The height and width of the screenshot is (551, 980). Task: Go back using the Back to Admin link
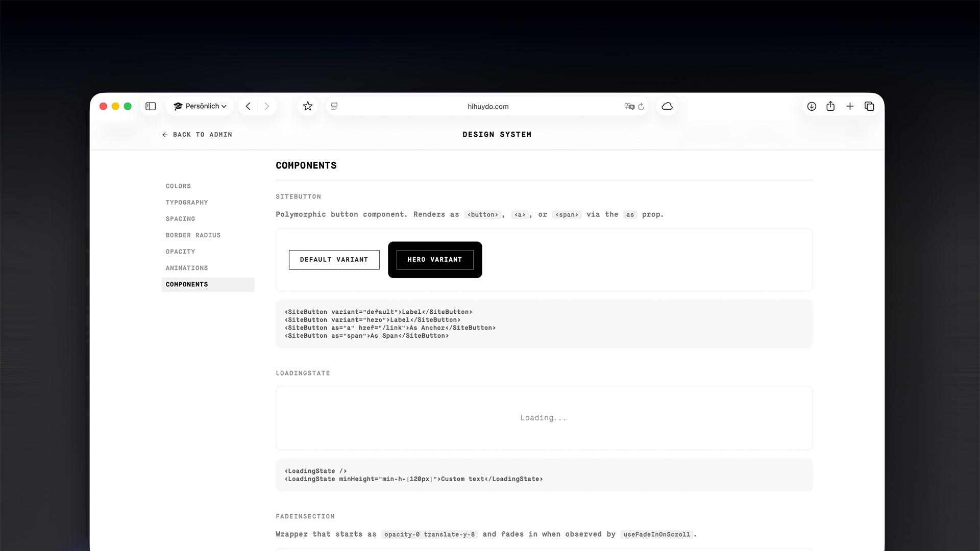click(x=197, y=134)
